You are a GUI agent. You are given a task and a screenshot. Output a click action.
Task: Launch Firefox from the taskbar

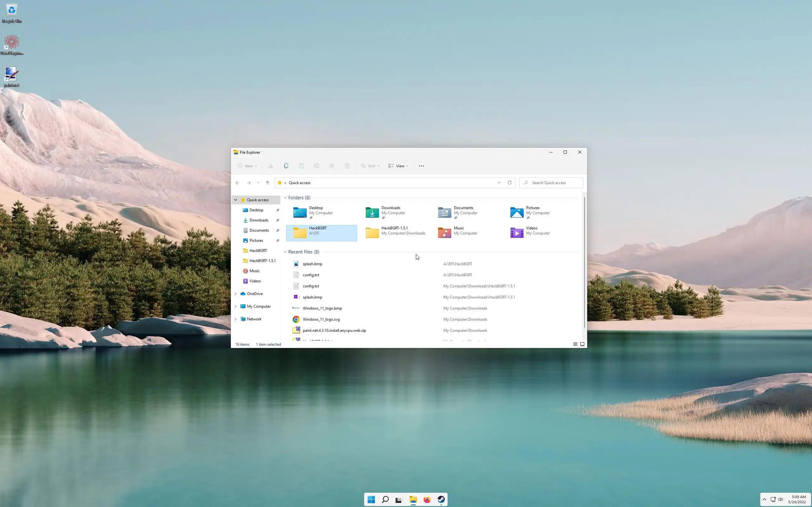(x=427, y=500)
